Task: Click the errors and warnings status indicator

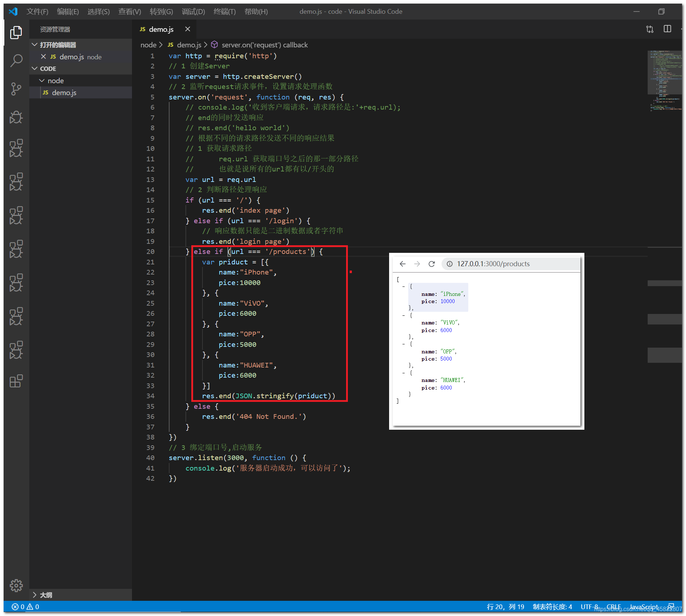Action: 25,607
